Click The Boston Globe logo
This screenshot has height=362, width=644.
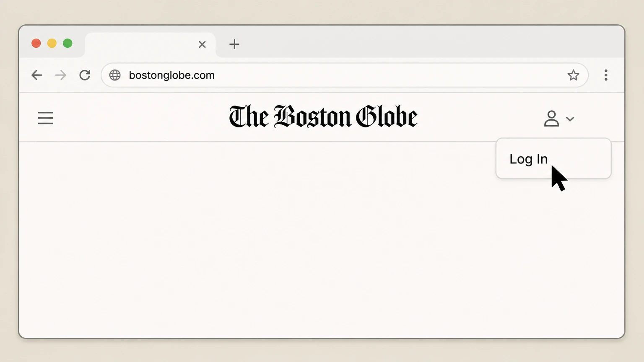point(323,116)
